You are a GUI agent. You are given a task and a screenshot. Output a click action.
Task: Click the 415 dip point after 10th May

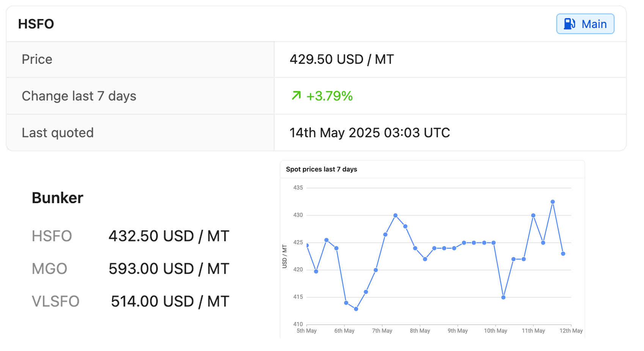(x=503, y=297)
